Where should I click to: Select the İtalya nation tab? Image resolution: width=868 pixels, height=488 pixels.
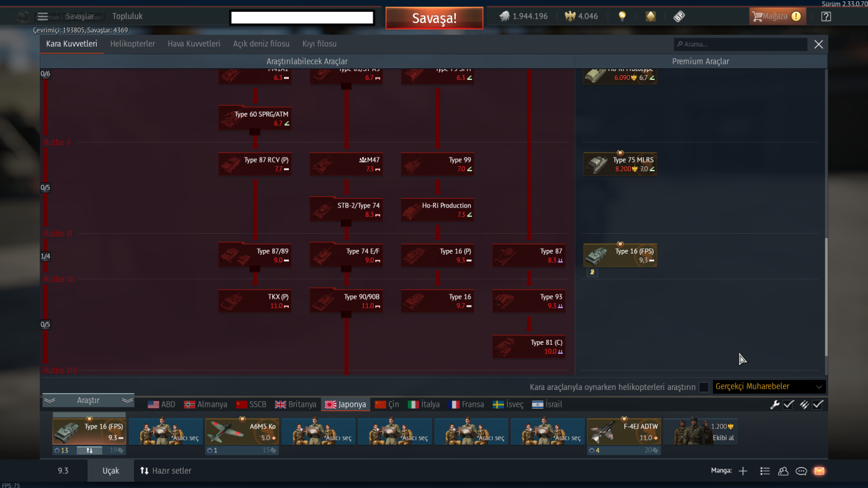pyautogui.click(x=424, y=404)
